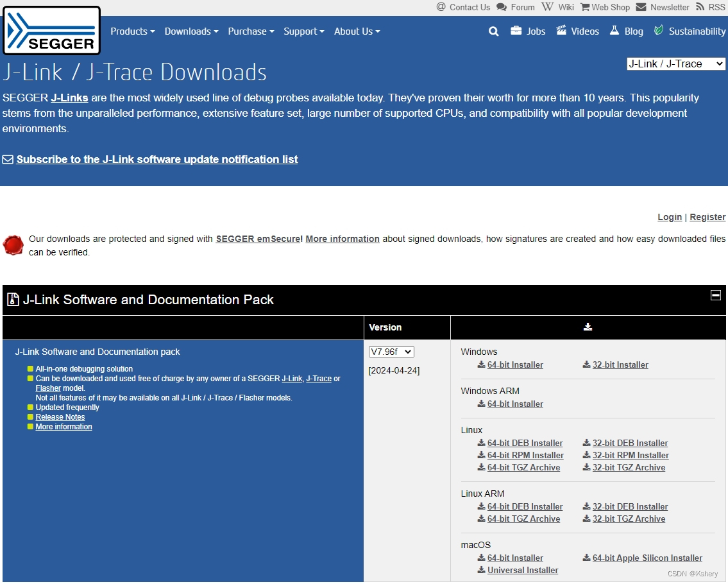Download Linux 32-bit DEB Installer
This screenshot has height=584, width=728.
(x=630, y=443)
